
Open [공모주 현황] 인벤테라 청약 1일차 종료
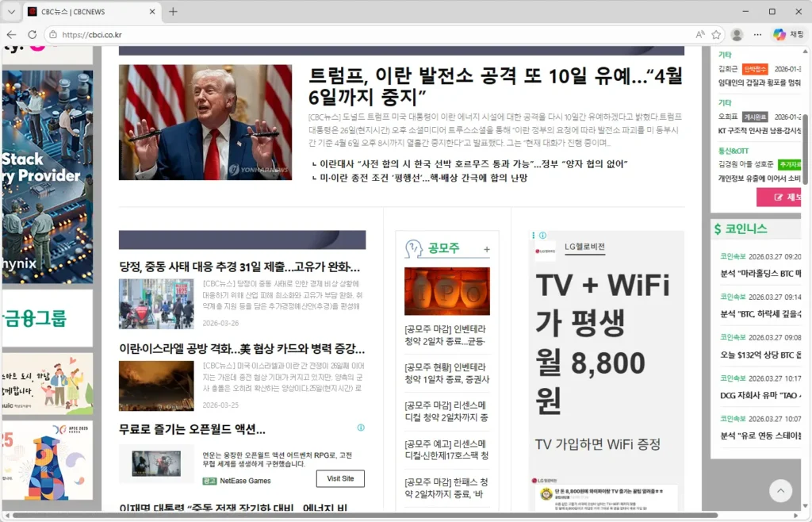click(446, 374)
